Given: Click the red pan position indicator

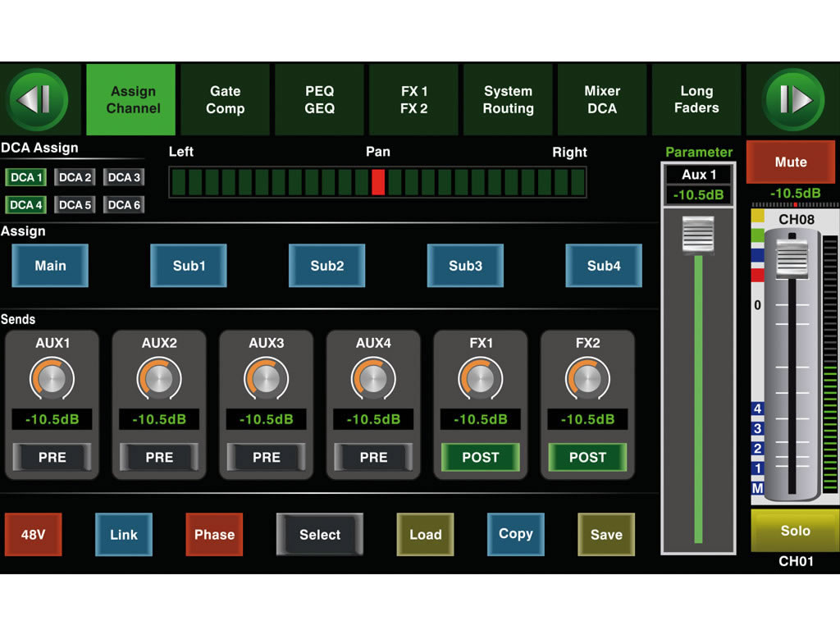Looking at the screenshot, I should (378, 181).
